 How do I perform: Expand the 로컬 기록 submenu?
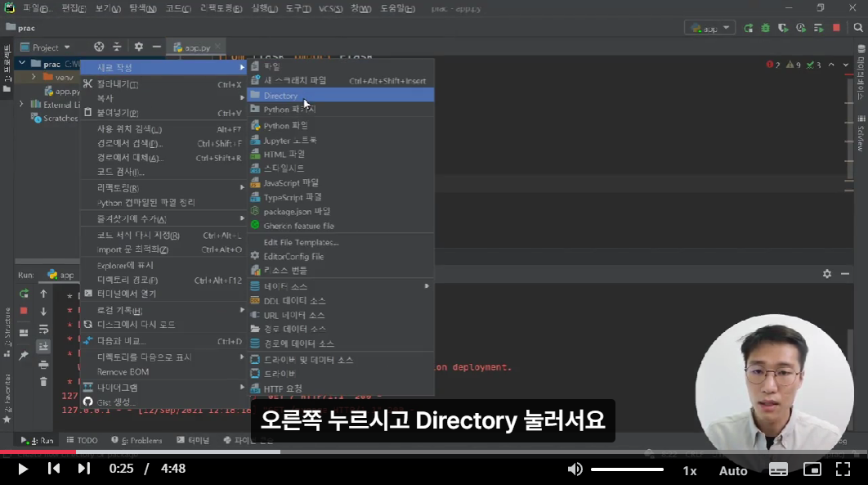(163, 310)
